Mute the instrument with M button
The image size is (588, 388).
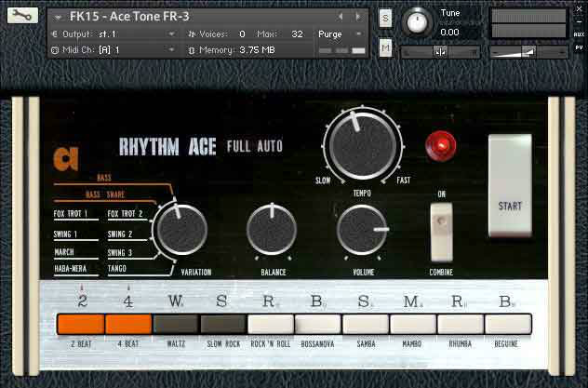pyautogui.click(x=385, y=47)
